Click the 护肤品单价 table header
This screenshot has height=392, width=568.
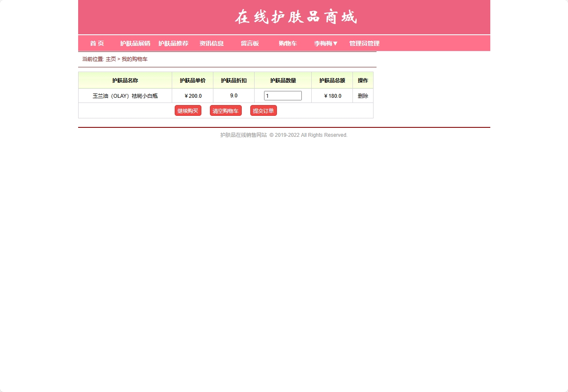pyautogui.click(x=192, y=80)
